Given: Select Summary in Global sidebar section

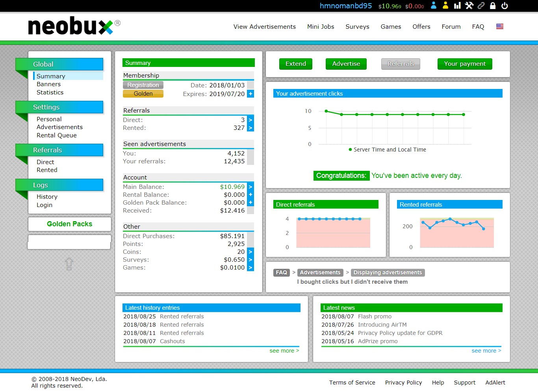Looking at the screenshot, I should [51, 76].
